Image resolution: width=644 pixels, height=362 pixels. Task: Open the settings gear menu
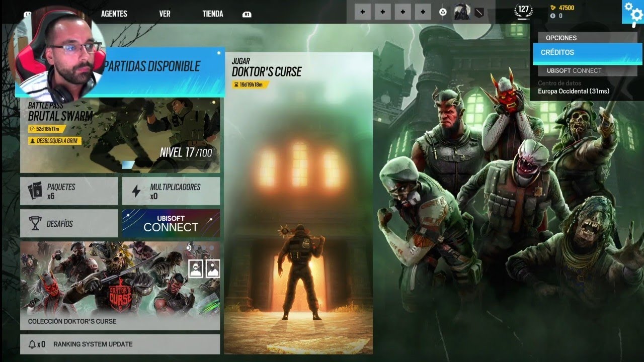(633, 12)
